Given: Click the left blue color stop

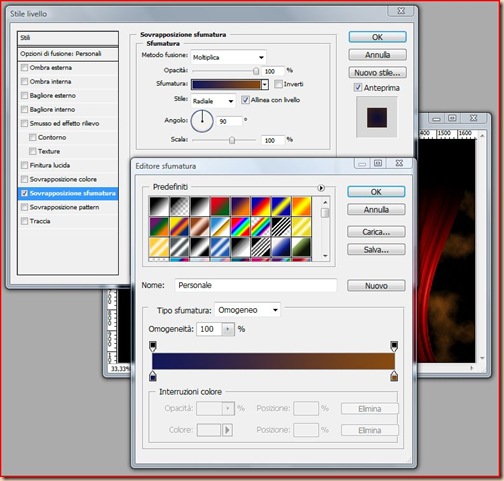Looking at the screenshot, I should 153,376.
